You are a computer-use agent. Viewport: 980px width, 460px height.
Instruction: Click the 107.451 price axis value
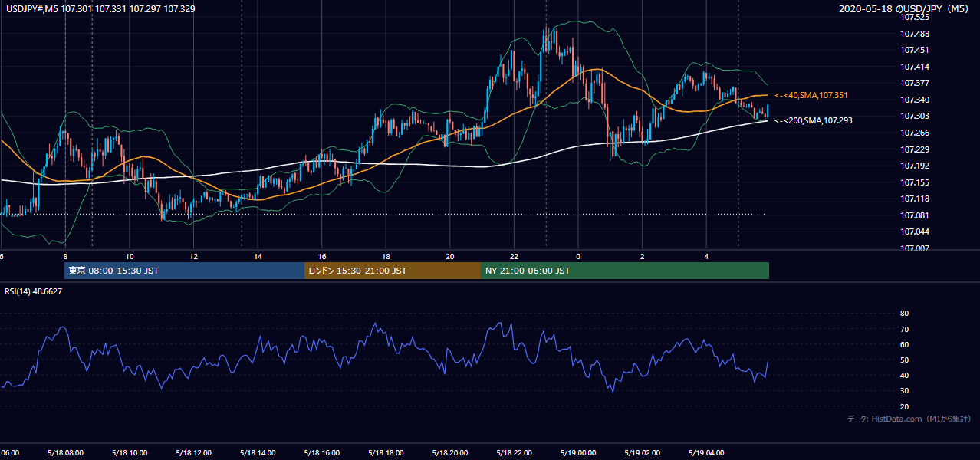(916, 51)
